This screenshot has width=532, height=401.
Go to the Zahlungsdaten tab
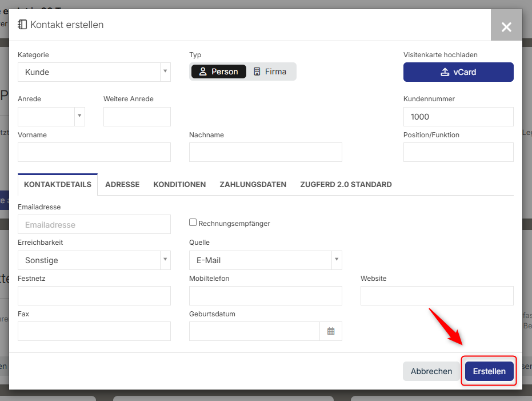tap(253, 185)
